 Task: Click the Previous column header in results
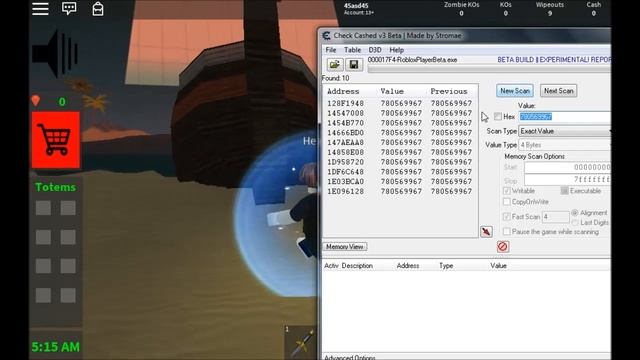tap(449, 91)
